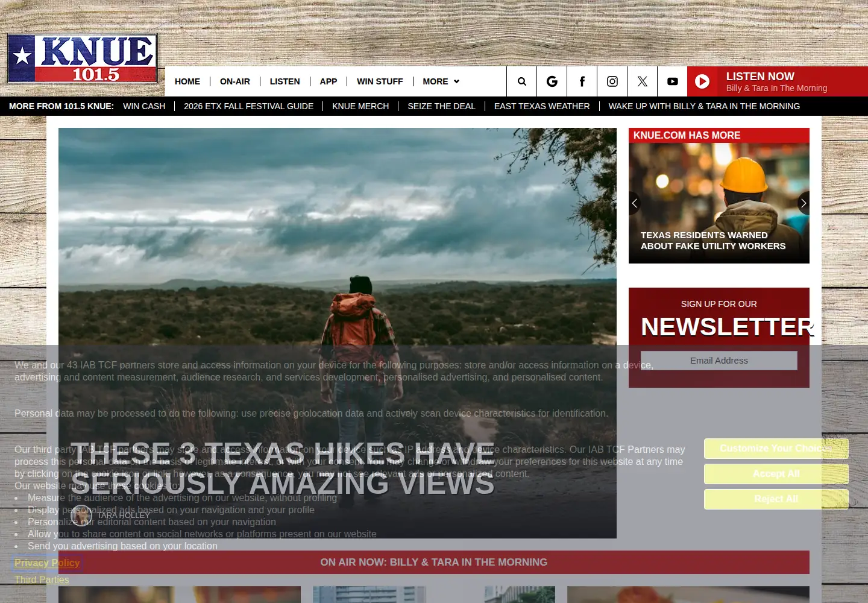Open the YouTube icon link

(x=673, y=81)
